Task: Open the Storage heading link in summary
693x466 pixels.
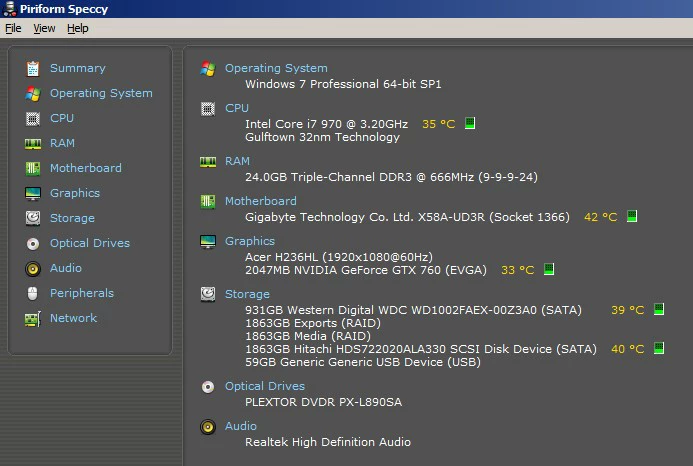Action: (x=247, y=294)
